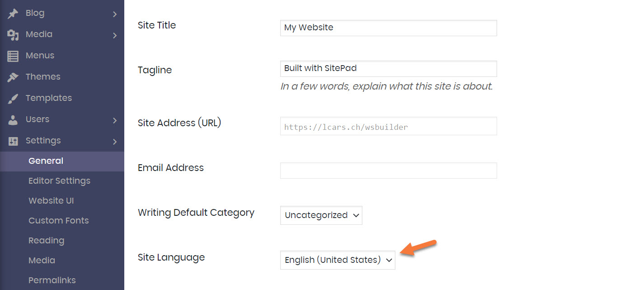Click the Media icon in sidebar
Image resolution: width=644 pixels, height=290 pixels.
point(13,35)
